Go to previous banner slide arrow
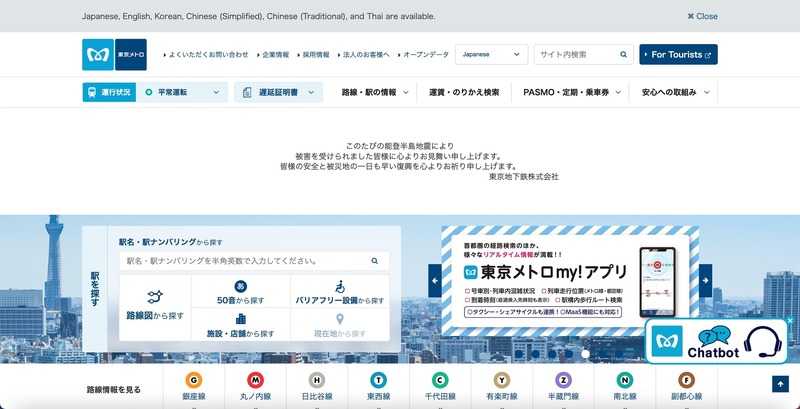This screenshot has width=800, height=409. [x=435, y=281]
